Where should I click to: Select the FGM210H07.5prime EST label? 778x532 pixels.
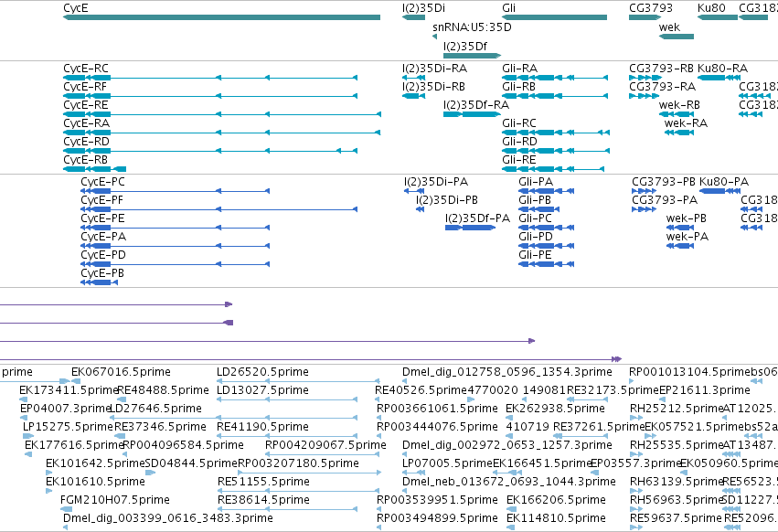click(x=115, y=501)
